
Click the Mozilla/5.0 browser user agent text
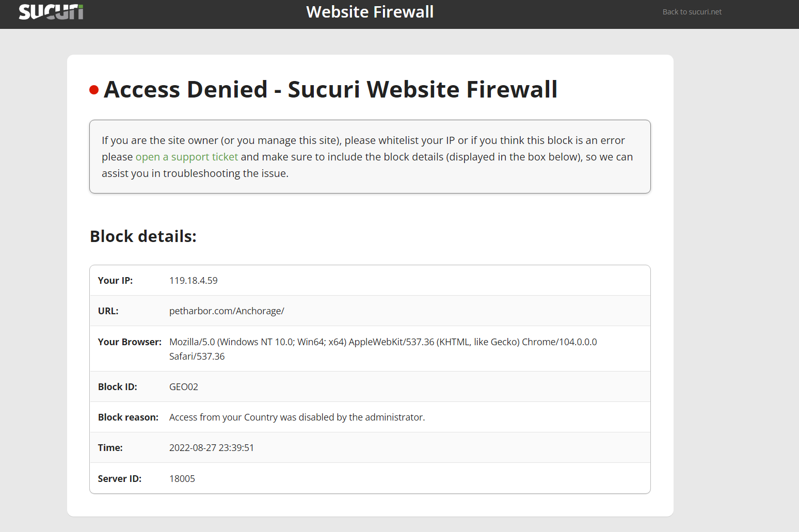[382, 342]
